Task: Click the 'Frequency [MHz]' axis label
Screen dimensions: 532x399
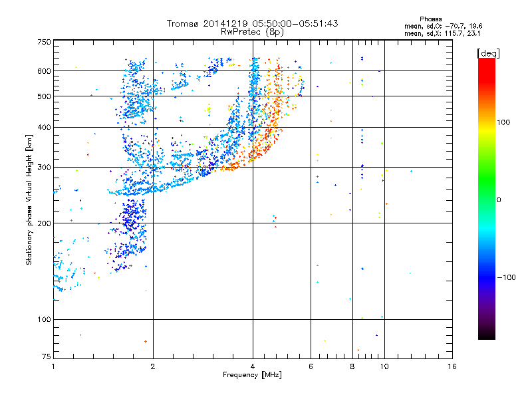Action: [x=252, y=375]
